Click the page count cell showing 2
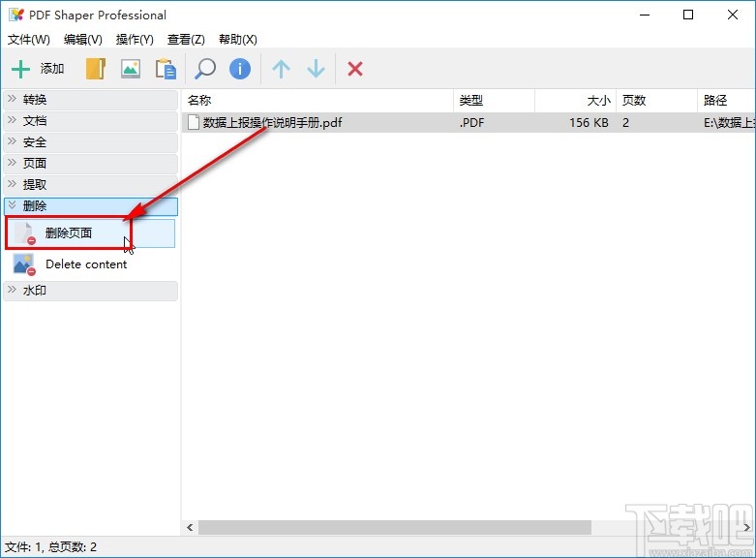Viewport: 756px width, 558px height. click(x=625, y=123)
